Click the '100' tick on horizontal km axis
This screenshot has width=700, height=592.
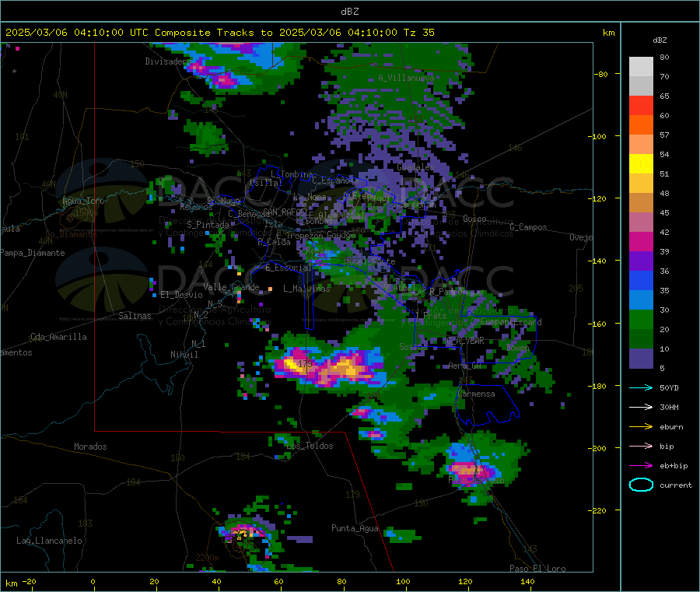click(403, 581)
